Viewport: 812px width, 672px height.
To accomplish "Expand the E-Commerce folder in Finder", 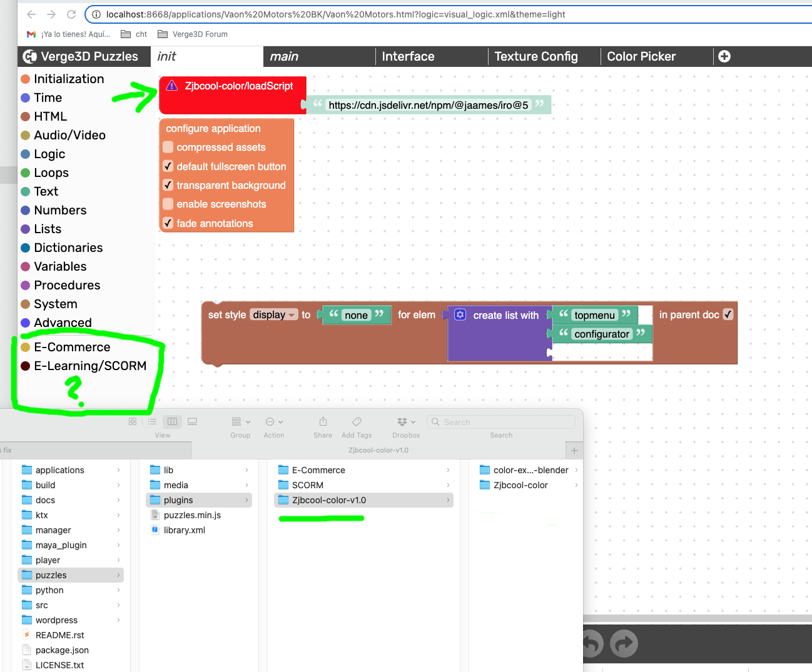I will point(449,470).
